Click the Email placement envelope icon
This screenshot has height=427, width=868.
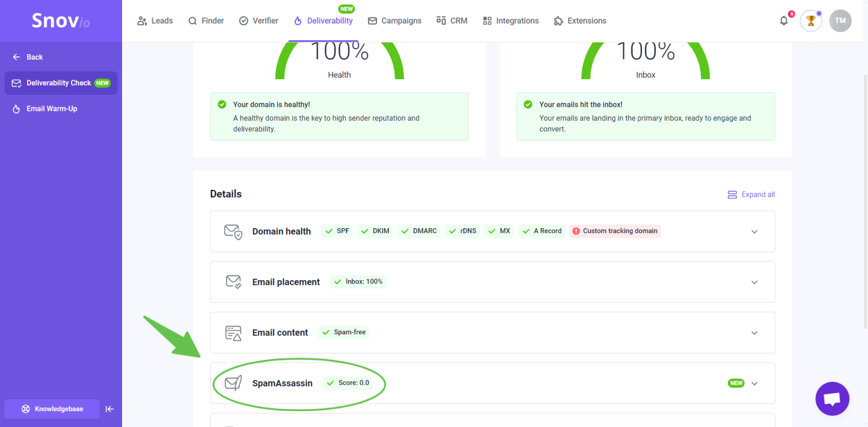(x=233, y=282)
